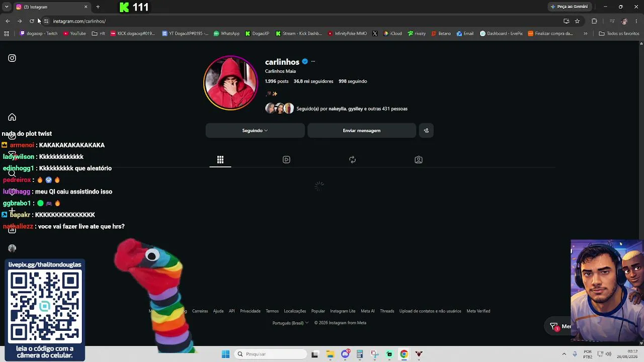The image size is (644, 362).
Task: Open the Chrome extensions puzzle icon
Action: tap(594, 21)
